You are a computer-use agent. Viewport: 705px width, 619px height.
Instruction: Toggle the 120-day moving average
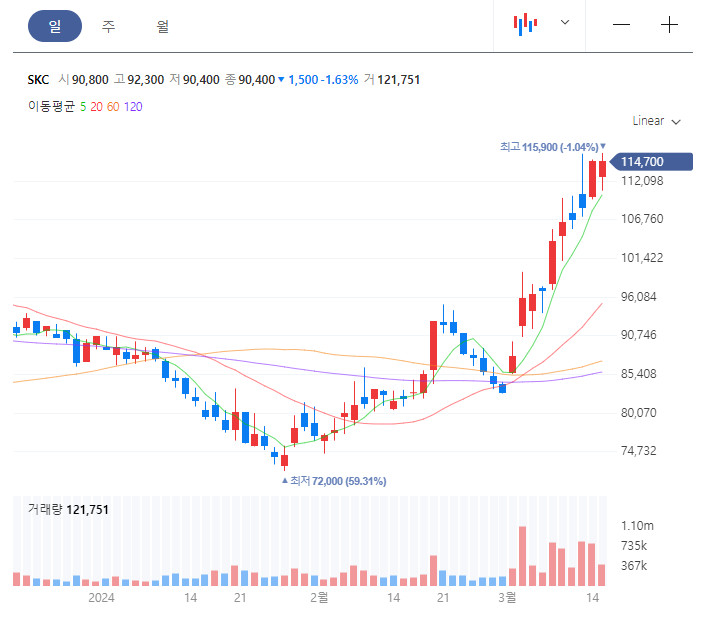[x=133, y=107]
